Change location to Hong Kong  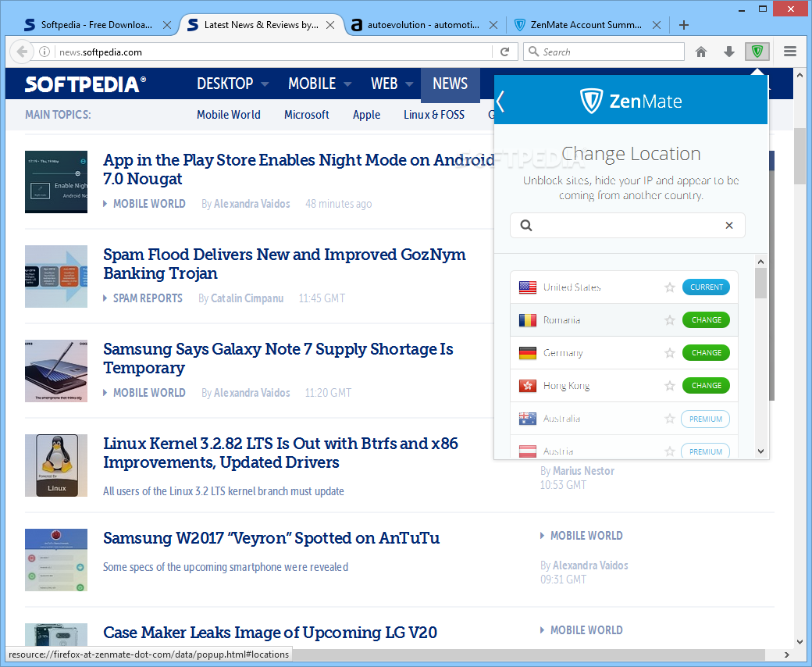[x=706, y=385]
